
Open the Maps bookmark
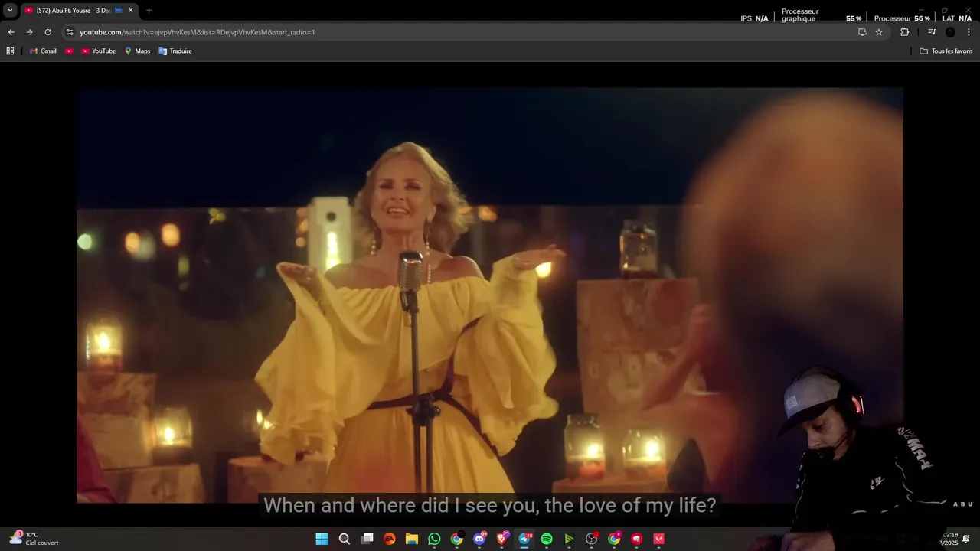(137, 51)
